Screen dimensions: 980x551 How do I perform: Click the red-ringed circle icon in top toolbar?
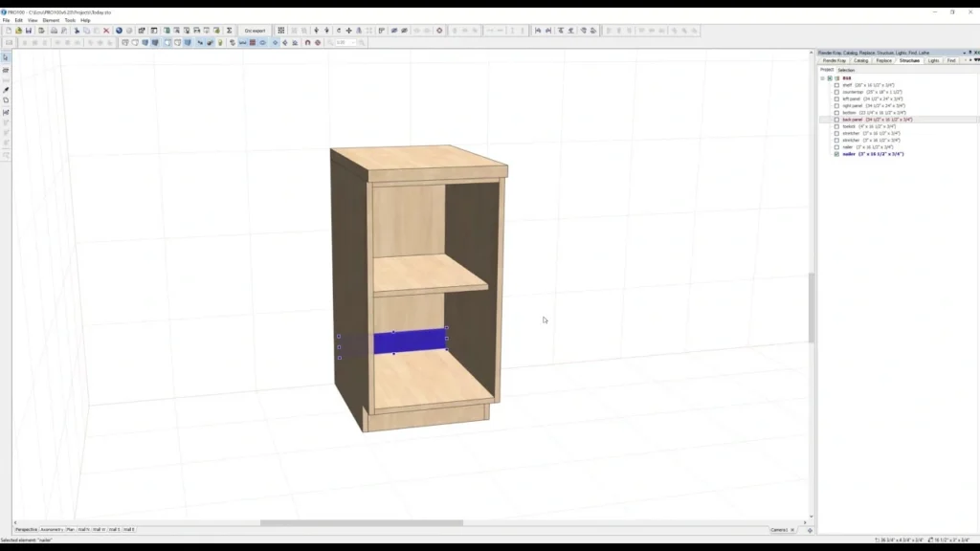[x=439, y=30]
